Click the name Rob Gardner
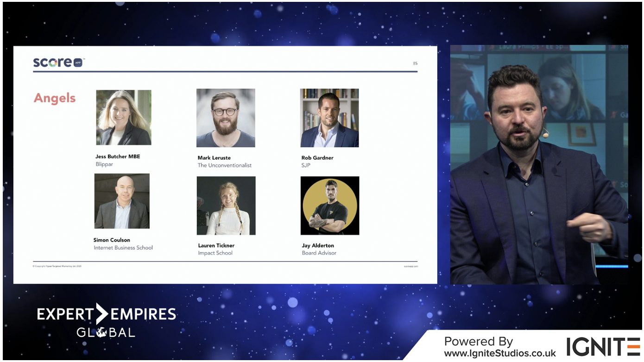Viewport: 644px width, 362px height. click(317, 158)
